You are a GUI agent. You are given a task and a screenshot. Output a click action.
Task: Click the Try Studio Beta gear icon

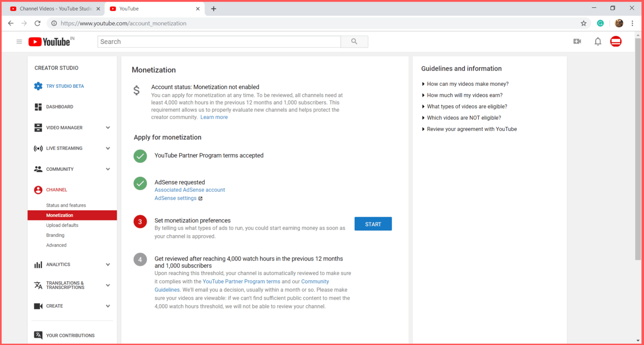[x=38, y=86]
